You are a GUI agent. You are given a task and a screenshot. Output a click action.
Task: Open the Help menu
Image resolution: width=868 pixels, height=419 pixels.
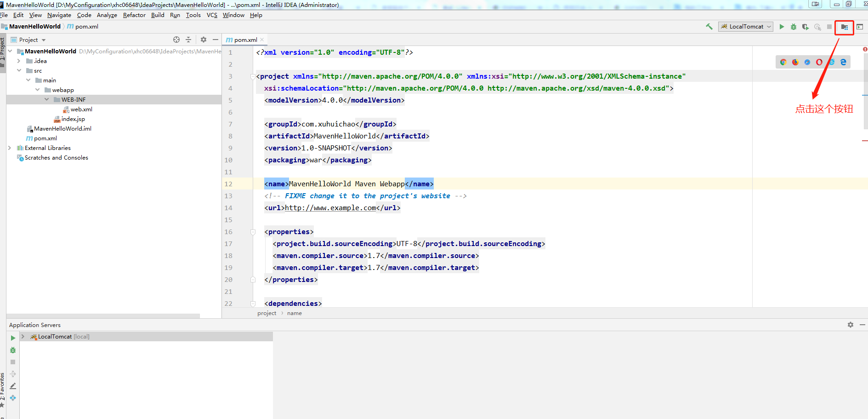[x=256, y=15]
